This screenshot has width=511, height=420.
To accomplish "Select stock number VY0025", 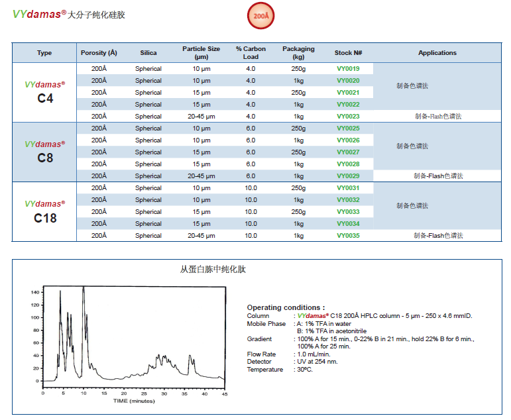I will 348,129.
